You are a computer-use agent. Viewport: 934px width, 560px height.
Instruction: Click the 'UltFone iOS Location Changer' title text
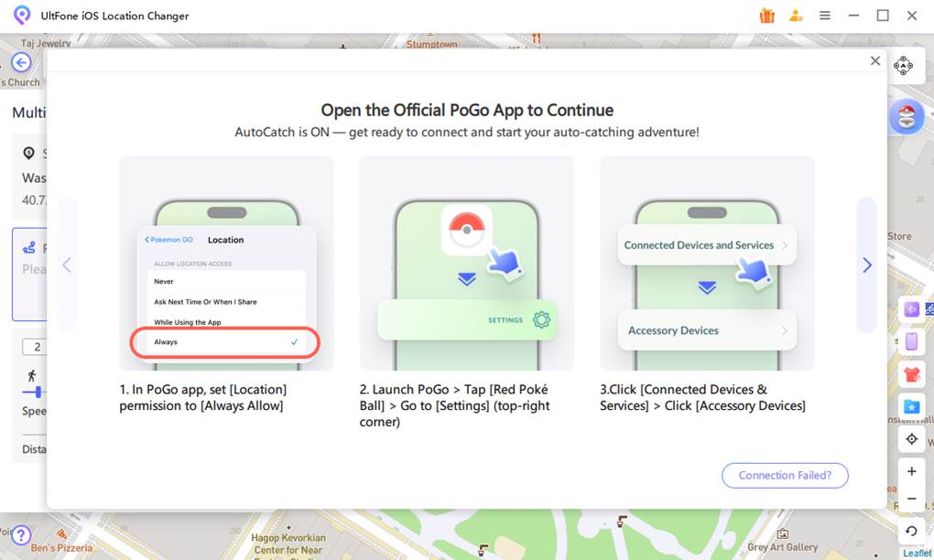115,16
